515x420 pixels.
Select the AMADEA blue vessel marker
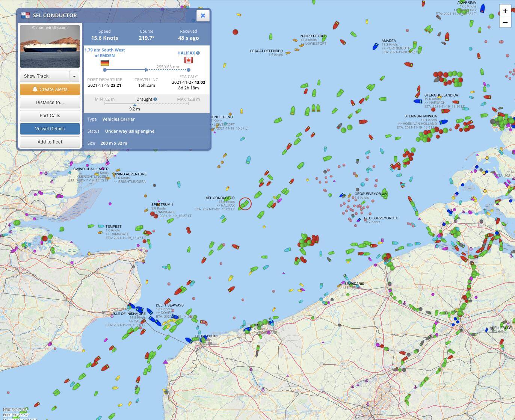[x=375, y=46]
